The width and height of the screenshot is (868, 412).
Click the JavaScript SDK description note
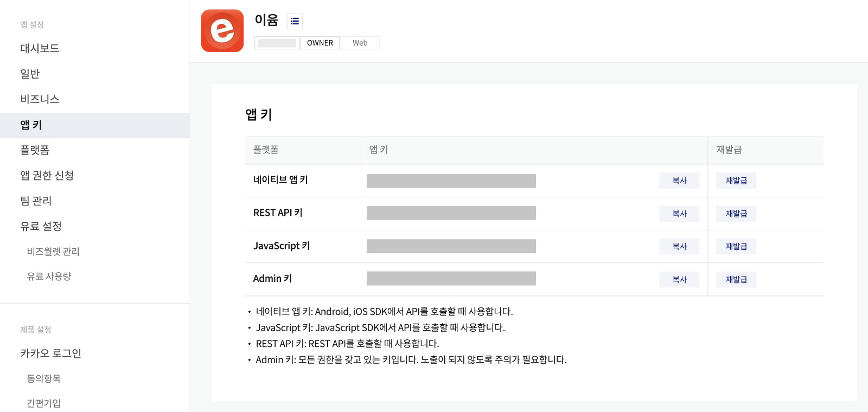pos(380,328)
